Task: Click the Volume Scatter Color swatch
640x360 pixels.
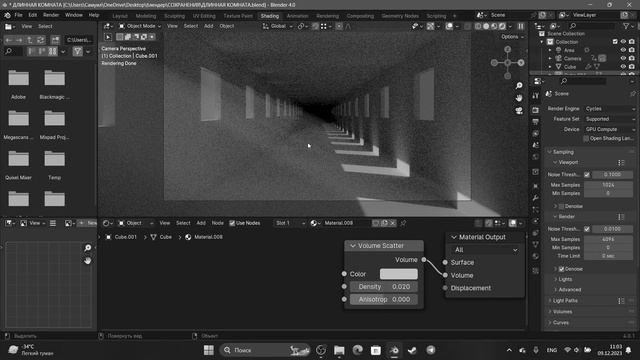Action: click(x=399, y=274)
